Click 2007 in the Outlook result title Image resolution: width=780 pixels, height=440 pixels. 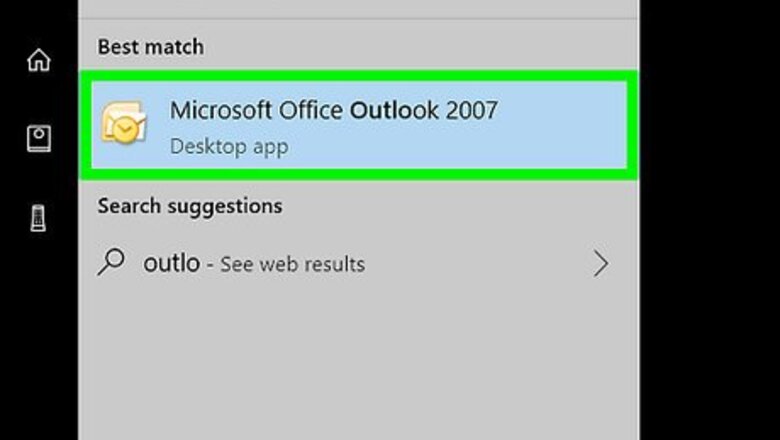[x=471, y=110]
